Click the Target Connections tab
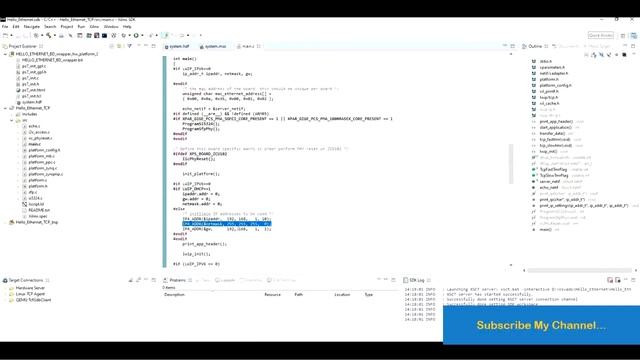 tap(25, 280)
